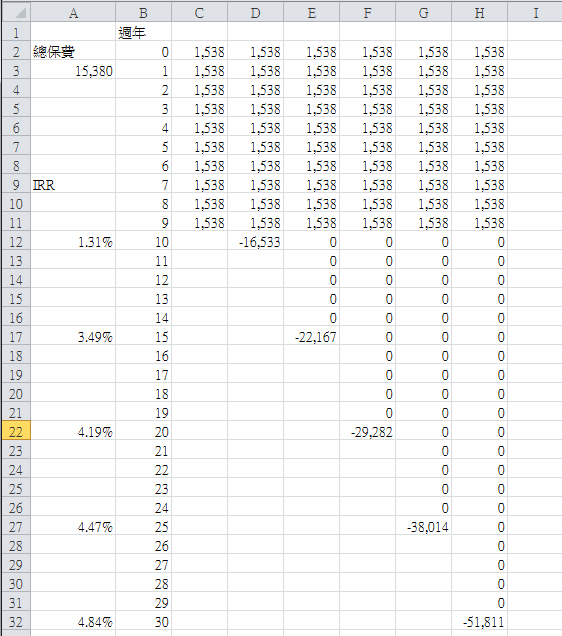Click the select-all corner triangle
This screenshot has height=636, width=562.
pos(16,13)
